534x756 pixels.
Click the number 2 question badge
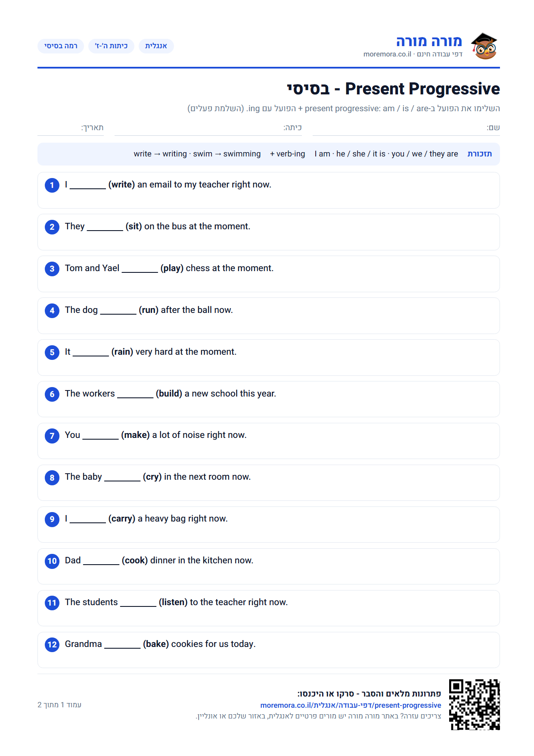(52, 227)
